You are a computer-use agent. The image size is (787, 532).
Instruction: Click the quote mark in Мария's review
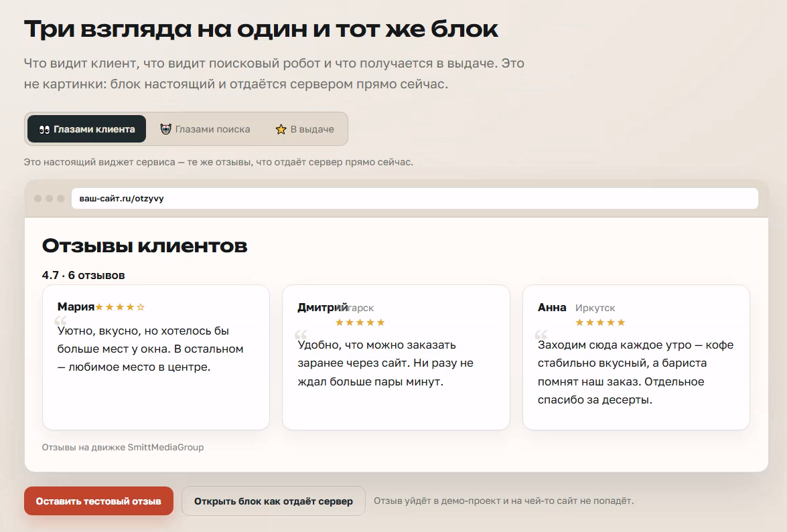[60, 321]
